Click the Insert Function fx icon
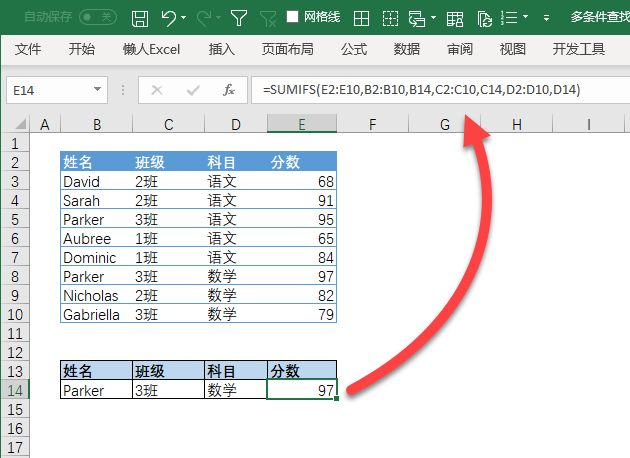The width and height of the screenshot is (630, 458). tap(228, 90)
